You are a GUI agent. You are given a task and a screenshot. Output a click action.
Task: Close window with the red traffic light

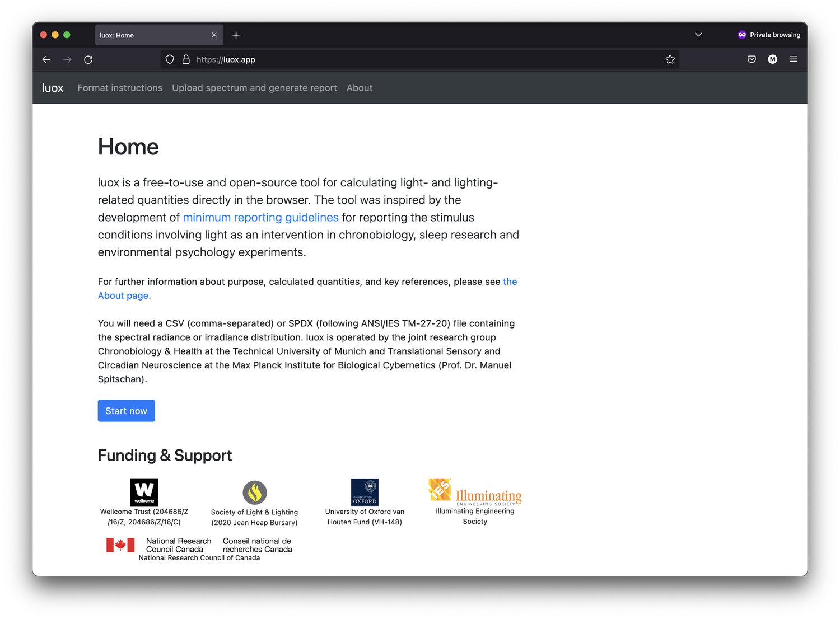44,35
